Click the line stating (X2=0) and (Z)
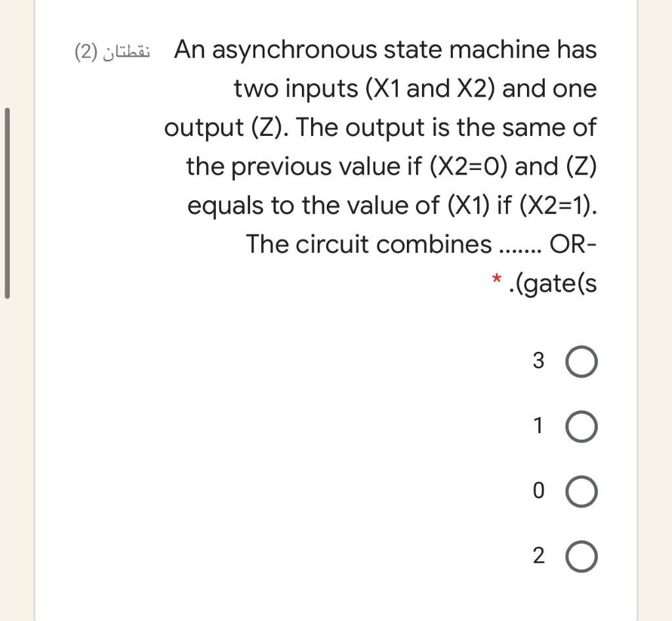 [x=391, y=166]
